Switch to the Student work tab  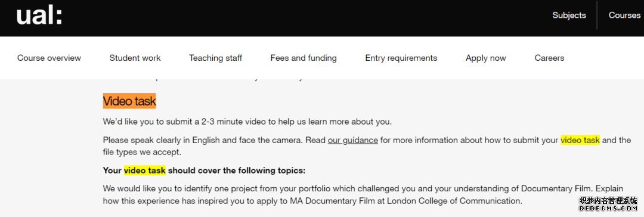point(135,58)
